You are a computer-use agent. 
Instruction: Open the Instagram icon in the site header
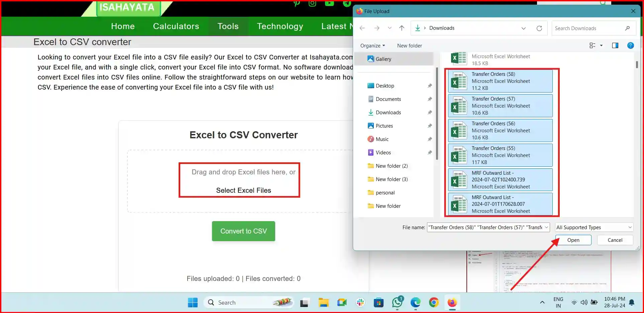(x=312, y=4)
